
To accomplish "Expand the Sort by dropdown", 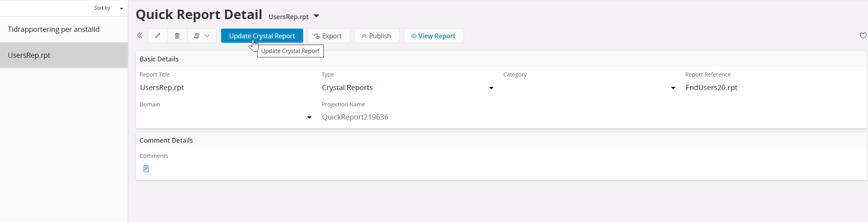I will [x=121, y=8].
